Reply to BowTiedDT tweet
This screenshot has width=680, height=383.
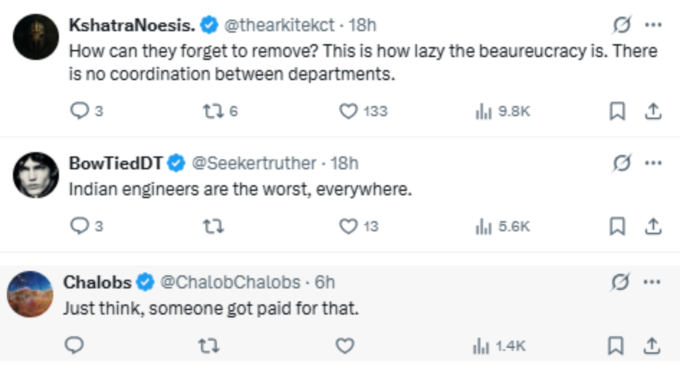tap(86, 226)
